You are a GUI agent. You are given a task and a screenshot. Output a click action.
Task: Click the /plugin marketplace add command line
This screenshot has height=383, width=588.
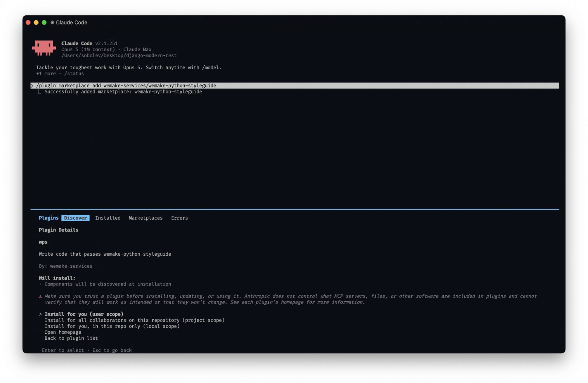(x=294, y=85)
